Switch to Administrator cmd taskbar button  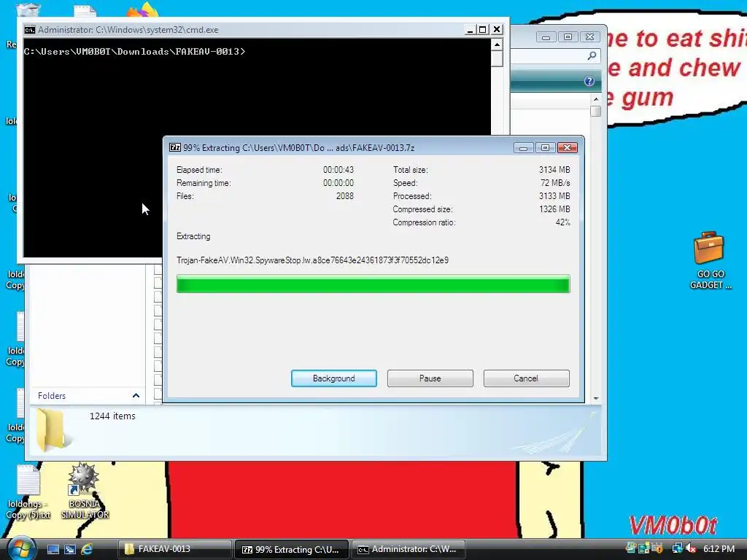tap(408, 549)
